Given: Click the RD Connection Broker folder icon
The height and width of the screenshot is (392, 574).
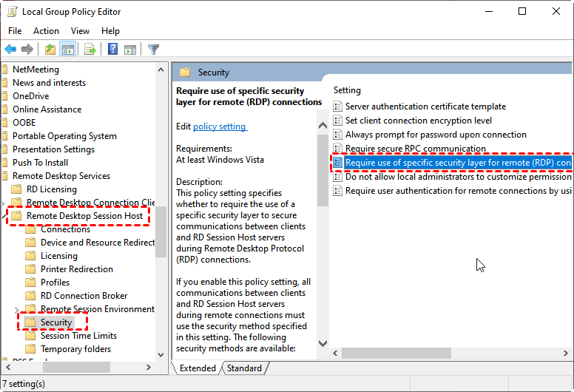Looking at the screenshot, I should coord(30,295).
